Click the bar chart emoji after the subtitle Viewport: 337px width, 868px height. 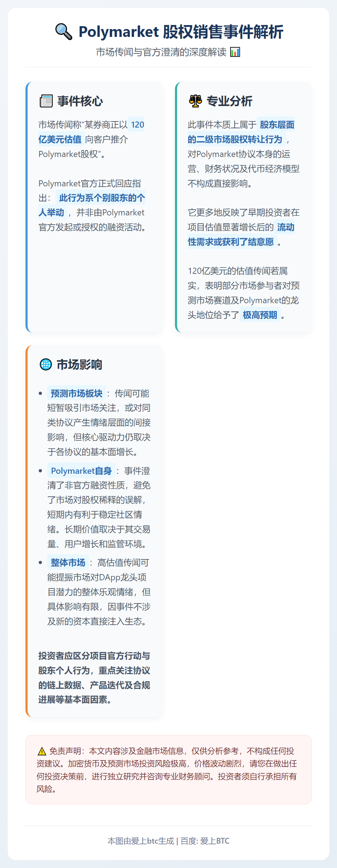pos(235,52)
